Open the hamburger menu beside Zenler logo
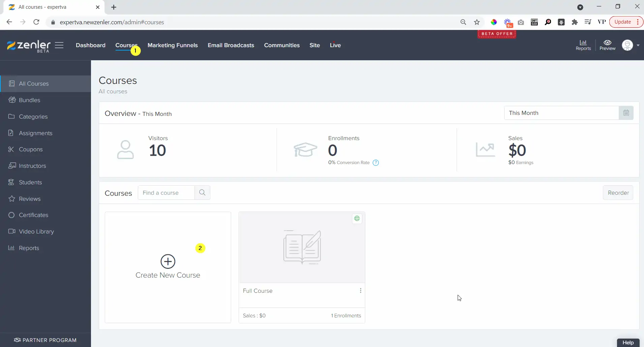644x347 pixels. tap(59, 45)
